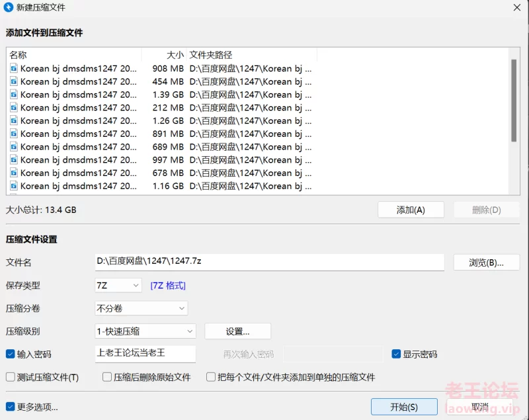Open the 压缩分卷 不分卷 dropdown
This screenshot has height=420, width=529.
(142, 308)
